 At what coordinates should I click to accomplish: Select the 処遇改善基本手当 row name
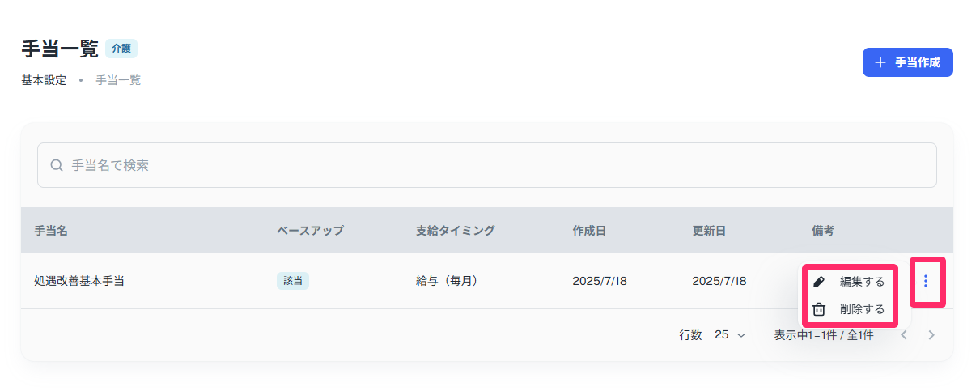[79, 281]
